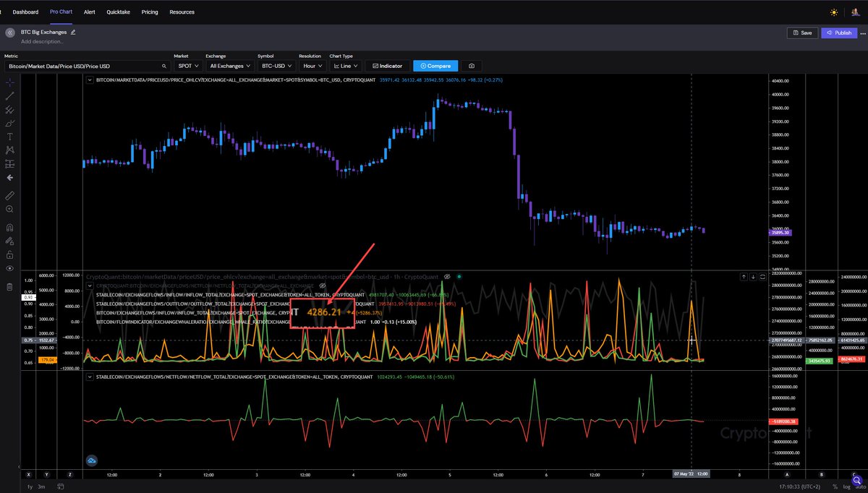Screen dimensions: 868x493
Task: Click the A axis scale button
Action: pyautogui.click(x=786, y=474)
